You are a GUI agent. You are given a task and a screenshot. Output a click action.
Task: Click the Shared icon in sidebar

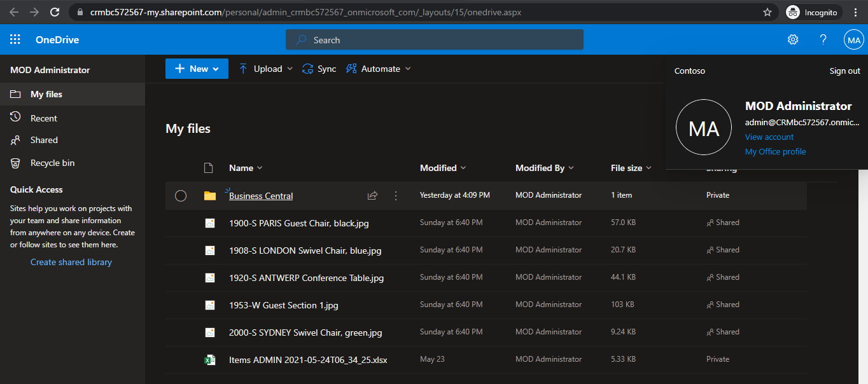15,140
